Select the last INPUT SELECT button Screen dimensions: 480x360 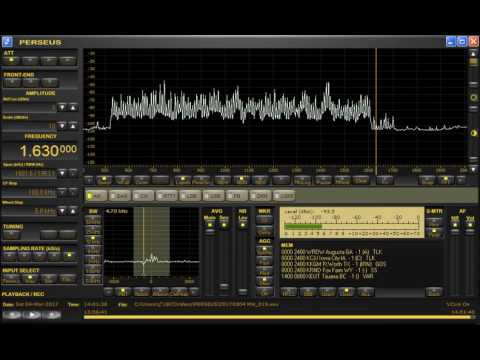pyautogui.click(x=68, y=279)
